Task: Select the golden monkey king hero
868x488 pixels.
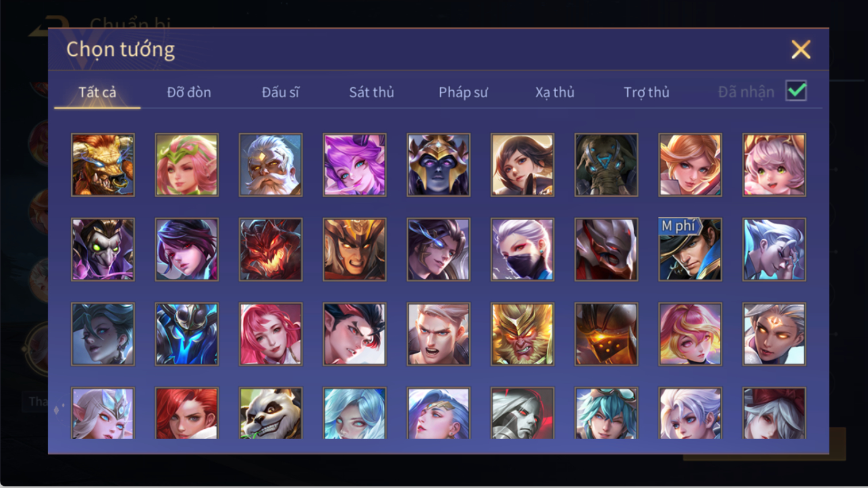Action: [x=522, y=334]
